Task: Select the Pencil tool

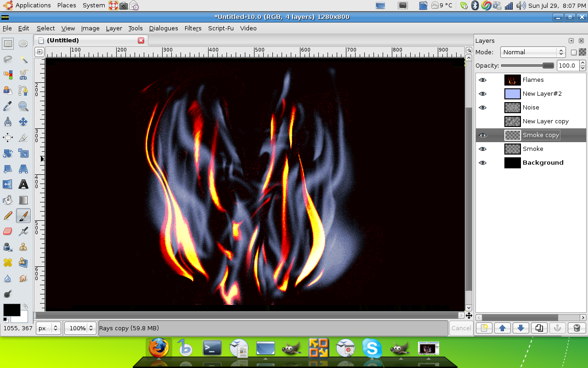Action: [x=8, y=216]
